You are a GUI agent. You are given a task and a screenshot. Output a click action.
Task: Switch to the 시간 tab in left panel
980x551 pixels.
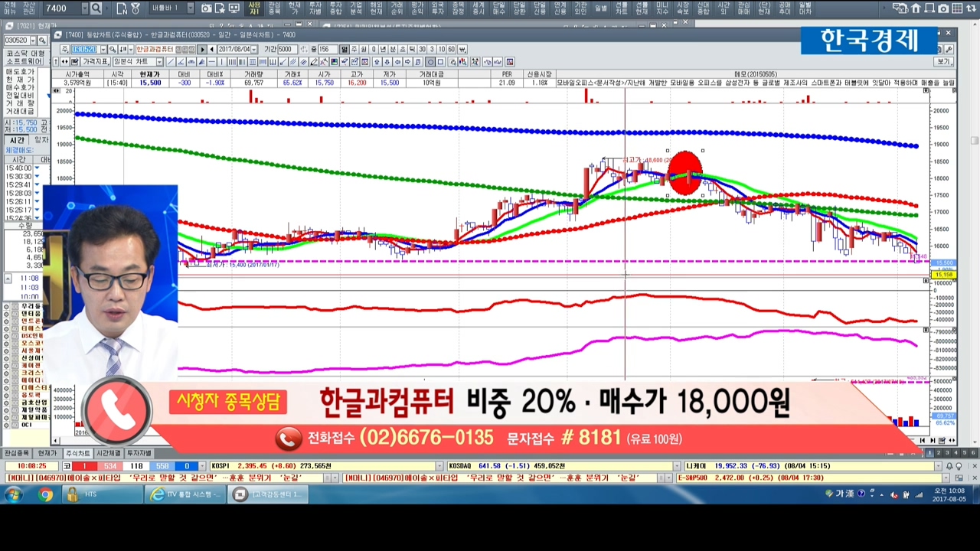[16, 140]
